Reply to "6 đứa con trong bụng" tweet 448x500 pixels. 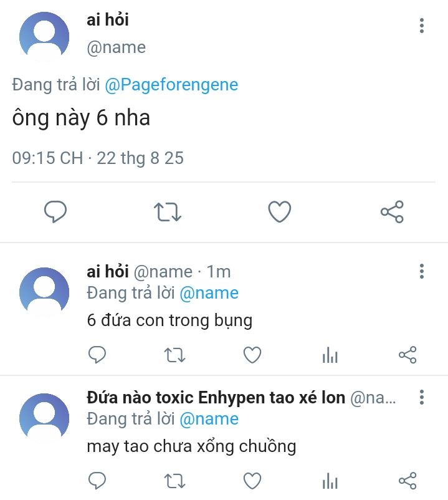[97, 355]
